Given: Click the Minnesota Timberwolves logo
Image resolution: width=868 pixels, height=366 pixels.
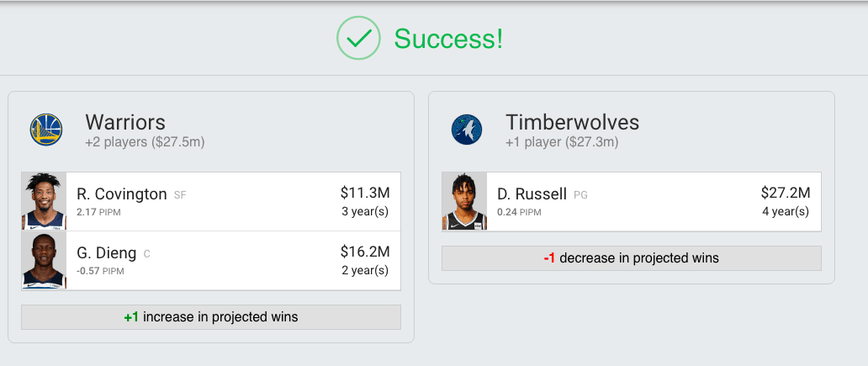Looking at the screenshot, I should pyautogui.click(x=466, y=130).
